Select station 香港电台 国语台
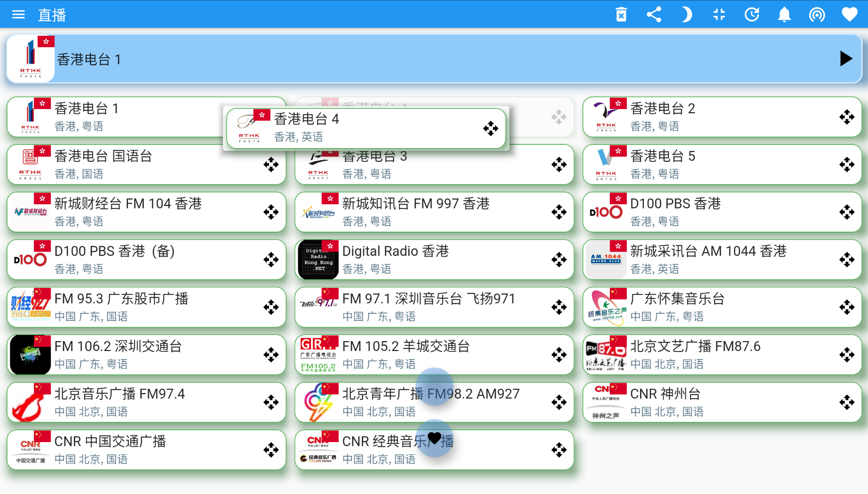 pos(146,165)
